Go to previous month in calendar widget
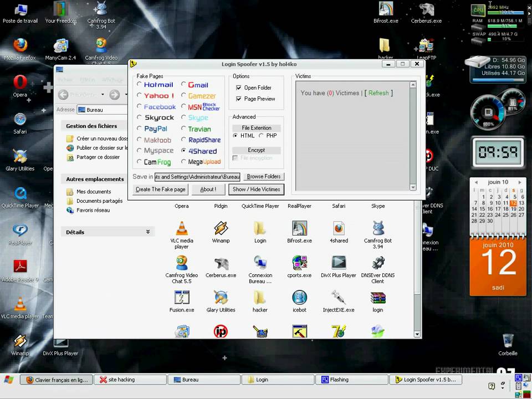The width and height of the screenshot is (532, 399). point(476,182)
